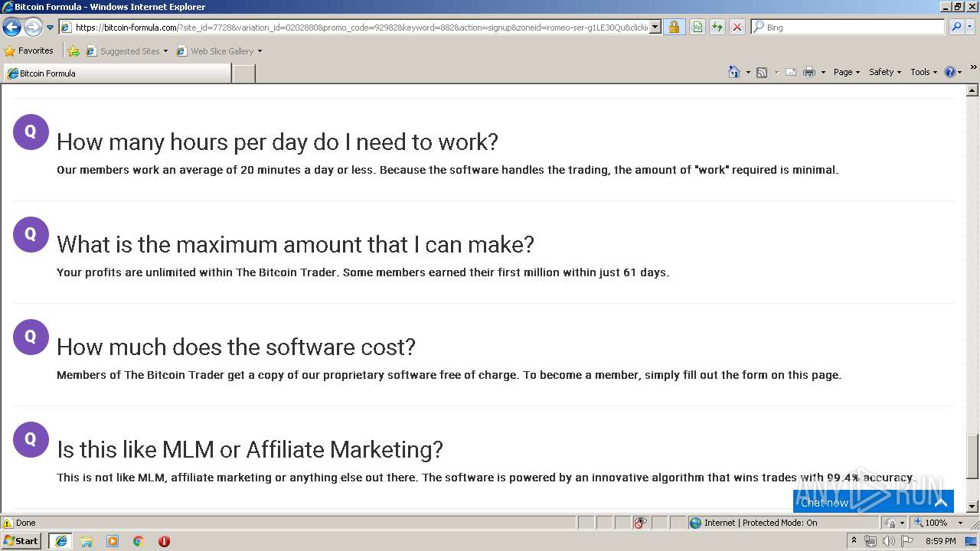Open the Tools menu

pyautogui.click(x=923, y=72)
